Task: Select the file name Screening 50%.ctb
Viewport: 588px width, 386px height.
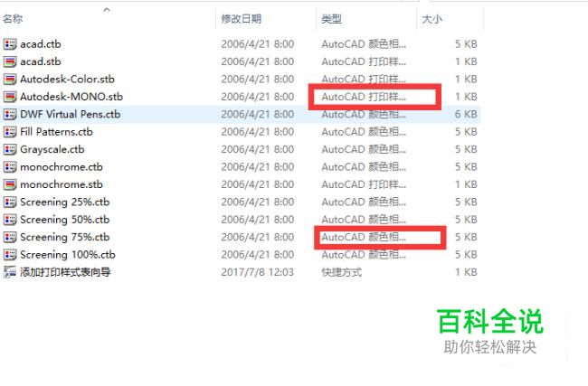Action: click(x=65, y=220)
